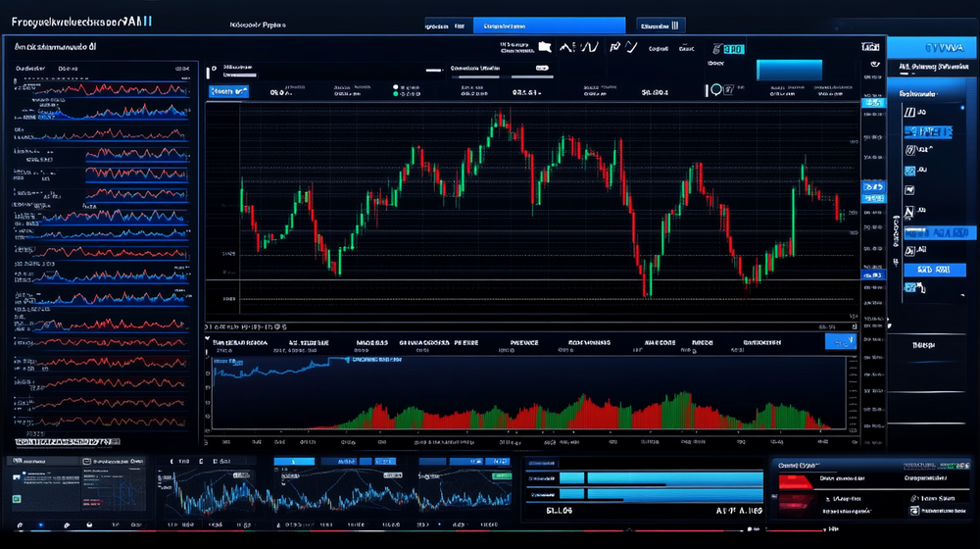Click the first icon in the right panel list
The width and height of the screenshot is (980, 549).
(x=910, y=110)
